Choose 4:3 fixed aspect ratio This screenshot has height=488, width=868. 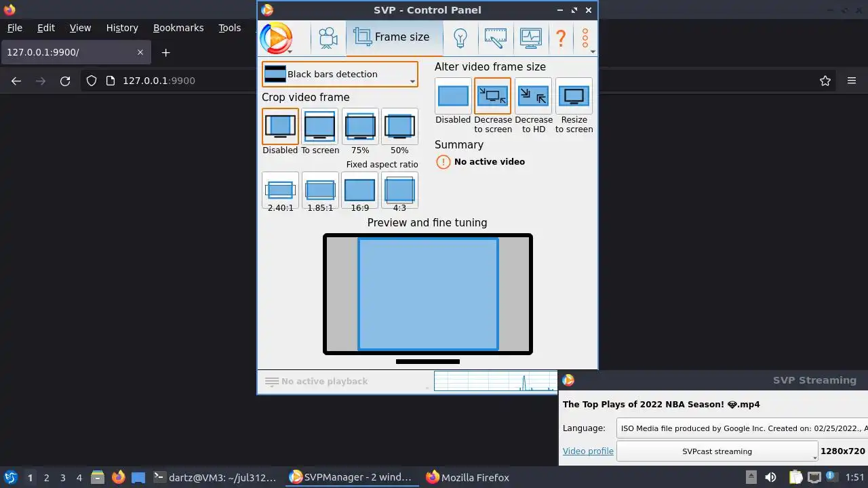(x=399, y=190)
